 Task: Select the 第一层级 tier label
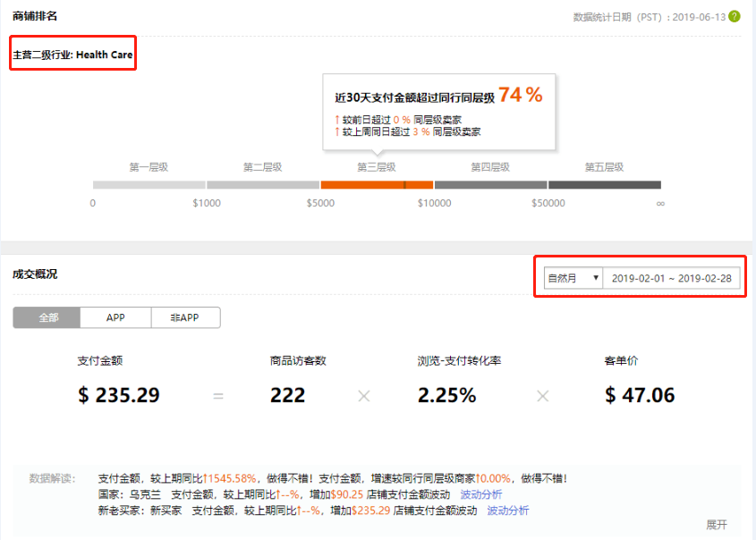click(x=149, y=166)
